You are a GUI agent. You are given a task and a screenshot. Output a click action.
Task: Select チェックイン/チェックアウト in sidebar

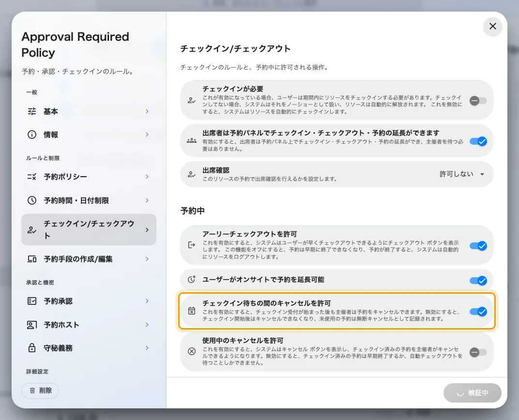(89, 230)
